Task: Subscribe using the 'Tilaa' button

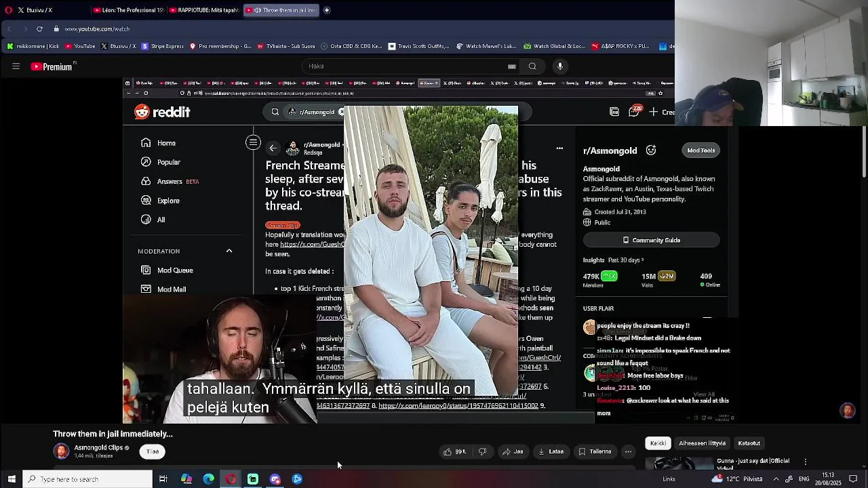Action: 153,451
